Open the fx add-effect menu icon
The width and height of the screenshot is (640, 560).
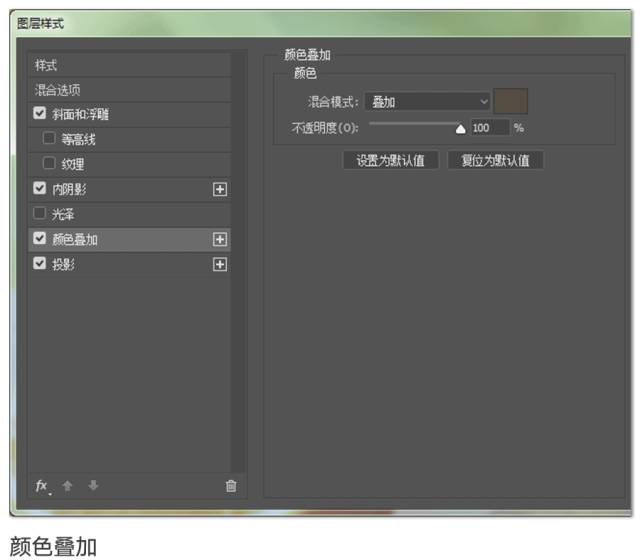[x=43, y=486]
